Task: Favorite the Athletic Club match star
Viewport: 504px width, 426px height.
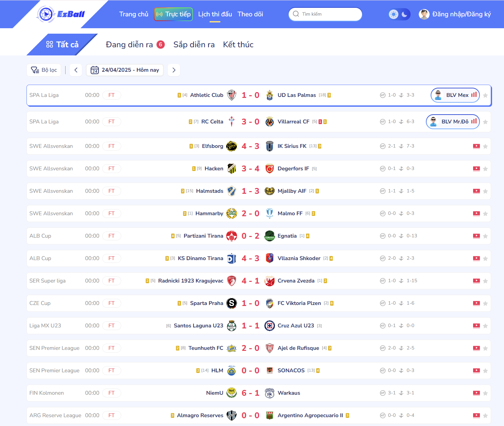Action: pyautogui.click(x=485, y=96)
